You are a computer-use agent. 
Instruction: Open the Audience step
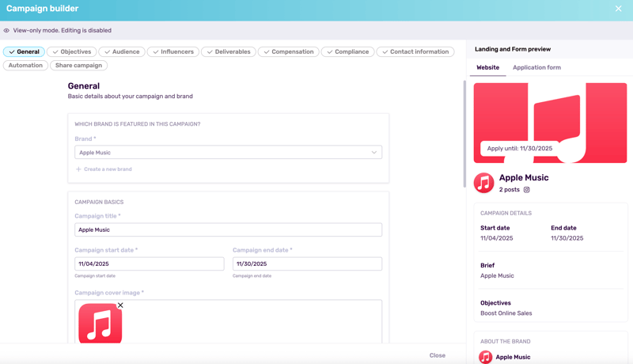[122, 51]
